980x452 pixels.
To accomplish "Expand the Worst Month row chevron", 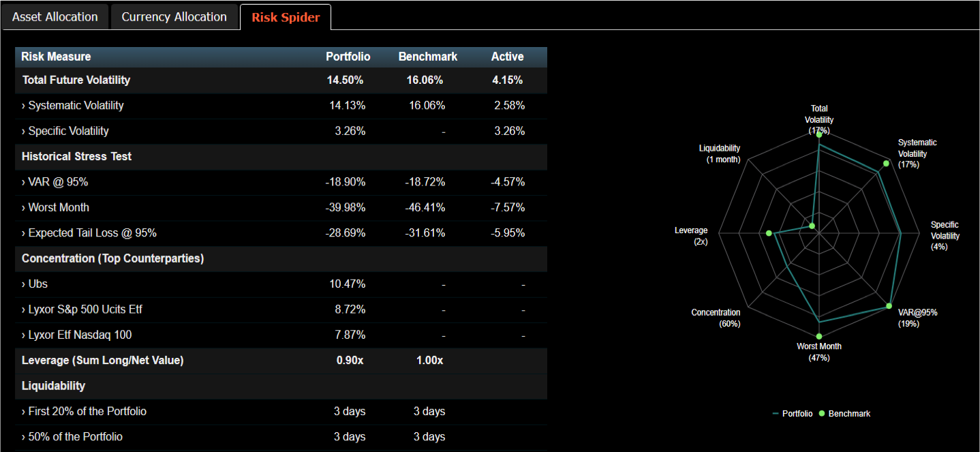I will pos(24,207).
